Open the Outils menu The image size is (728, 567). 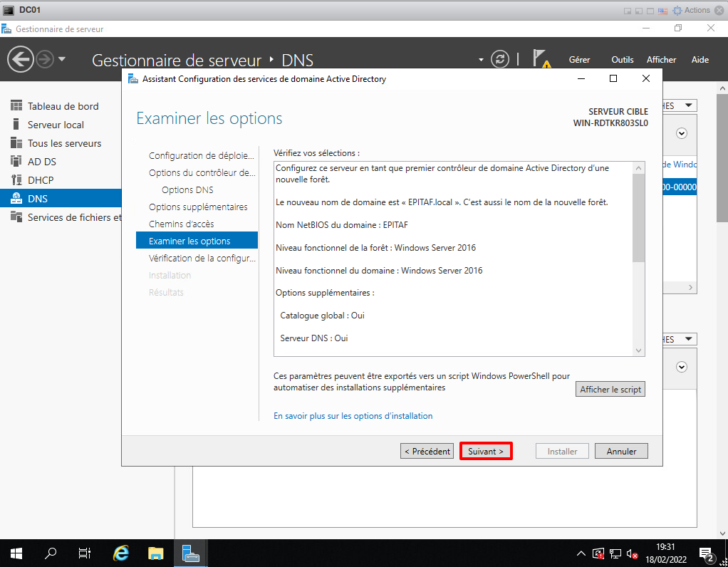click(x=622, y=60)
